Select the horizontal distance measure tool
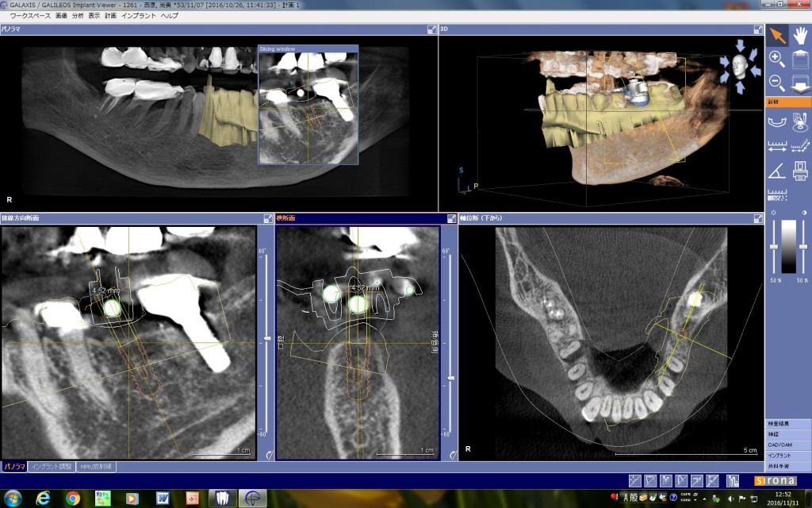This screenshot has width=812, height=508. click(x=777, y=146)
